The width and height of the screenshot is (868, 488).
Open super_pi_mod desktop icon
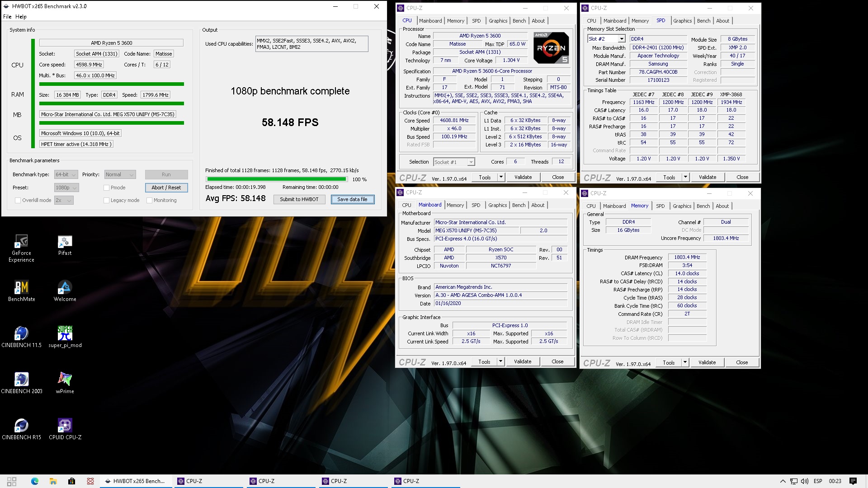pyautogui.click(x=65, y=337)
